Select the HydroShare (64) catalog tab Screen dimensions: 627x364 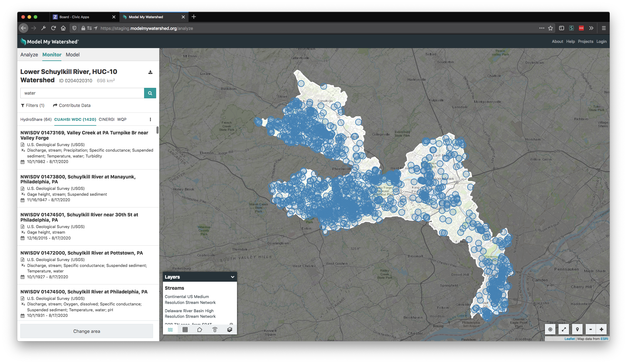[x=36, y=120]
